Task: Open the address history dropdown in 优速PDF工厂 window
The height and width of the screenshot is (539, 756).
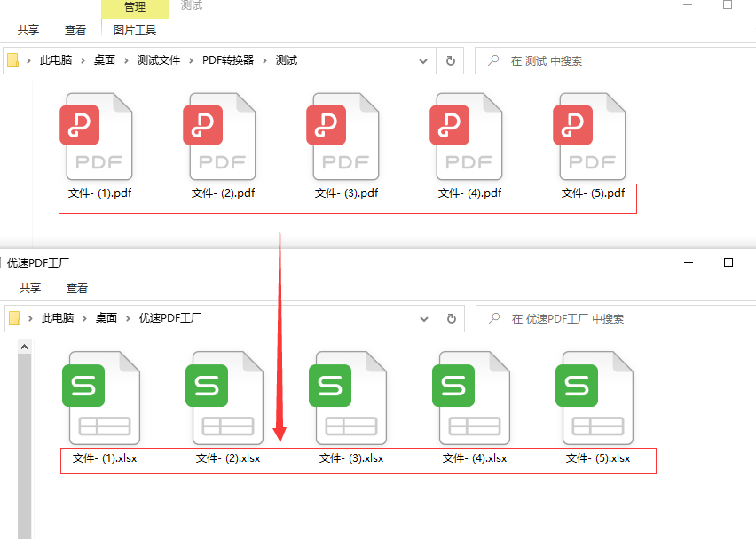Action: 423,317
